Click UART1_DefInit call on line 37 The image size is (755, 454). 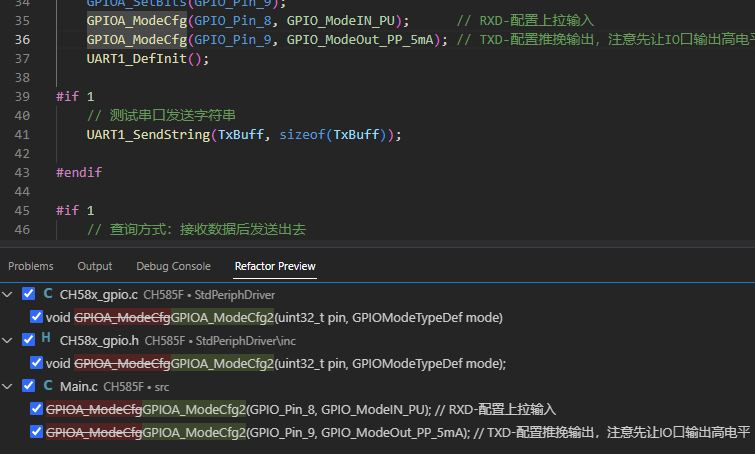[136, 59]
